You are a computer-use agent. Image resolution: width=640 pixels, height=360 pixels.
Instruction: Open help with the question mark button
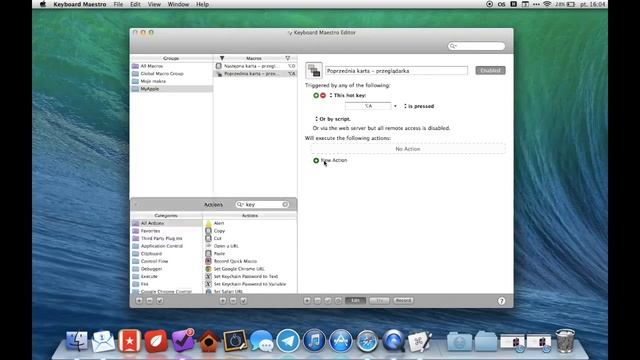[x=501, y=301]
